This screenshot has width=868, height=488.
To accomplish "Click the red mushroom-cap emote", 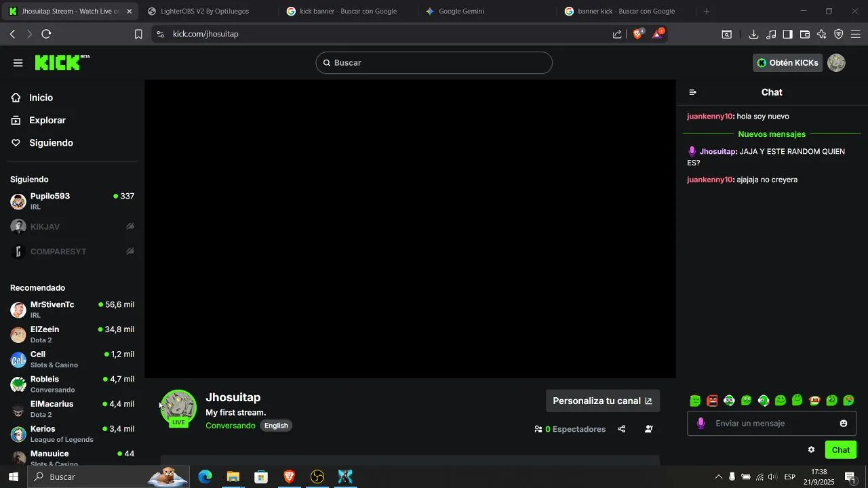I will [x=814, y=401].
